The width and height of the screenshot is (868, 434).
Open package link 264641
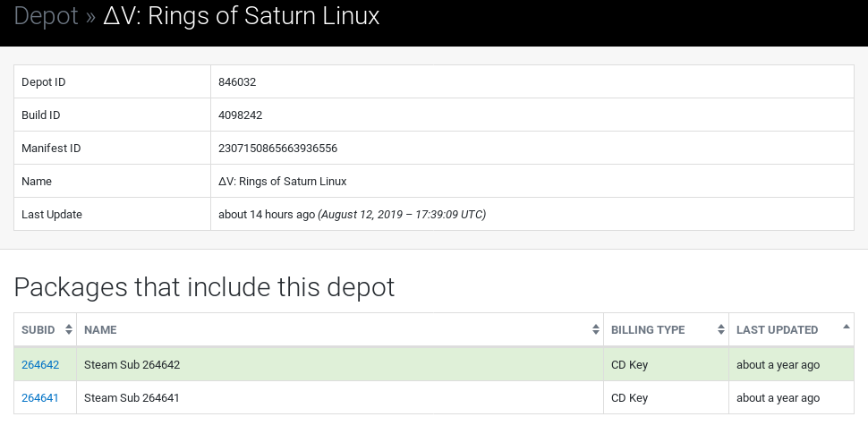(40, 398)
